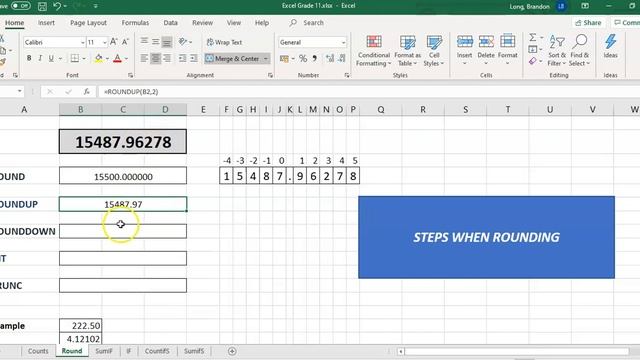Click Increase Indent icon
The height and width of the screenshot is (360, 640).
click(x=194, y=58)
